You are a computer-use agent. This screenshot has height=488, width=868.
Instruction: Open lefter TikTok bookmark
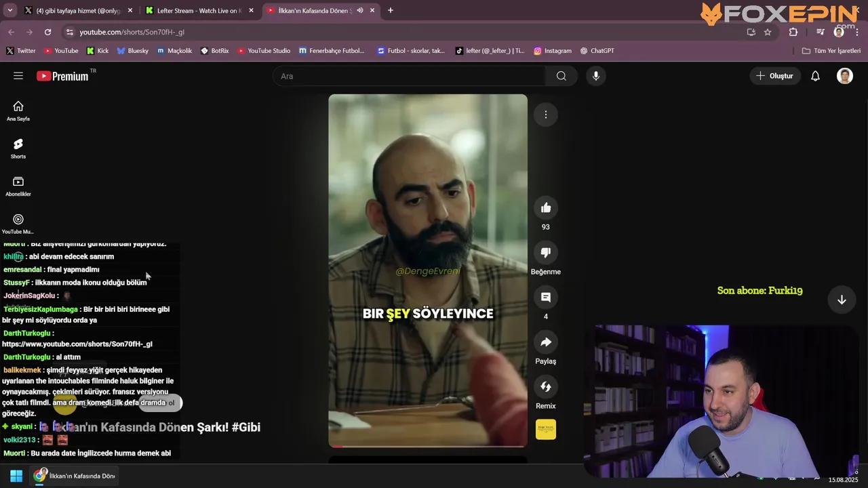[x=490, y=51]
